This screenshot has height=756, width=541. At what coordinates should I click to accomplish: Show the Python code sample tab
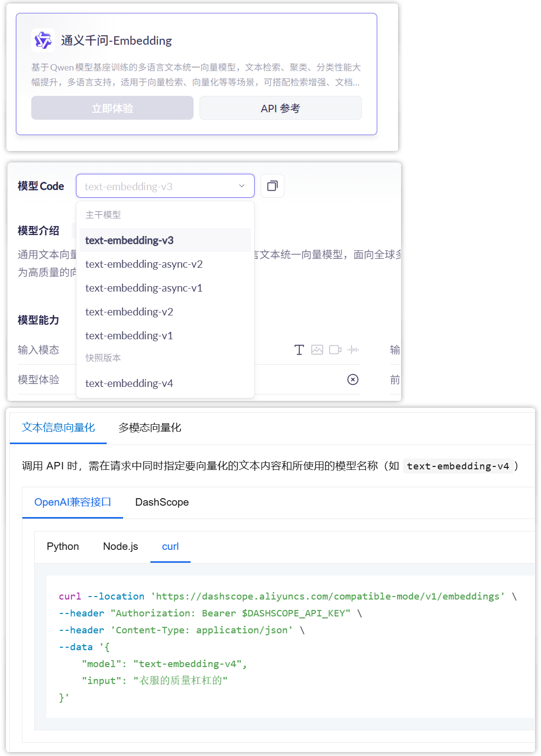[63, 546]
